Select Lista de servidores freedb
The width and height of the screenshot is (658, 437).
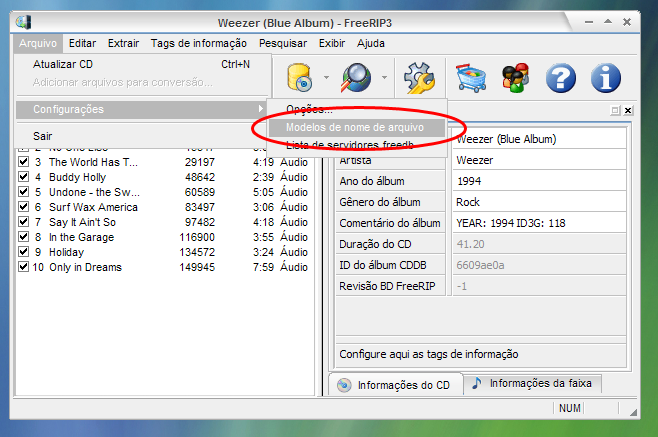pyautogui.click(x=357, y=145)
